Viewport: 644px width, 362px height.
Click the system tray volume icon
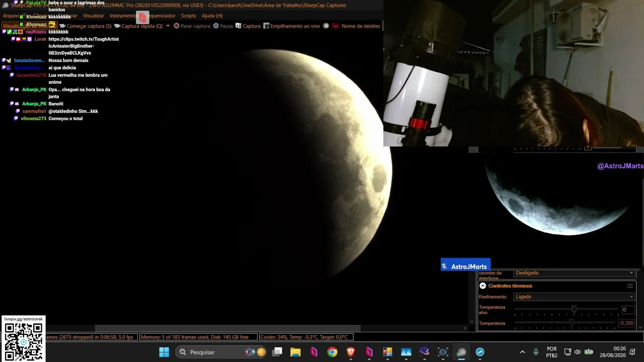point(577,352)
